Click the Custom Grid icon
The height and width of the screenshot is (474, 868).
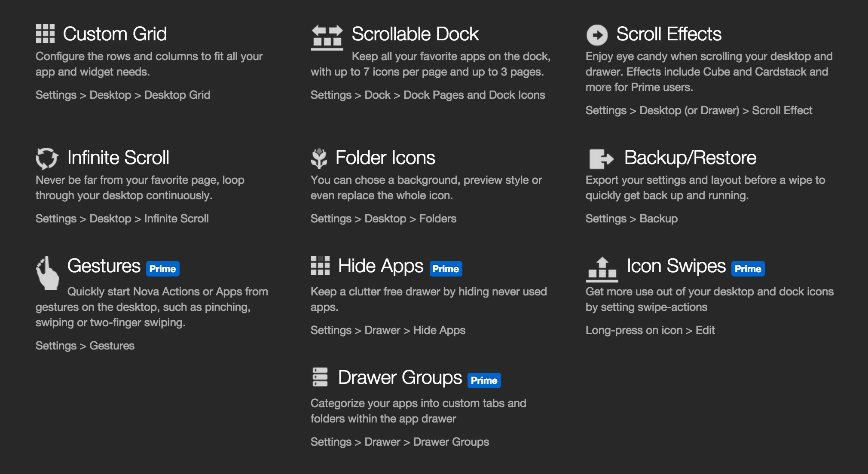[45, 33]
